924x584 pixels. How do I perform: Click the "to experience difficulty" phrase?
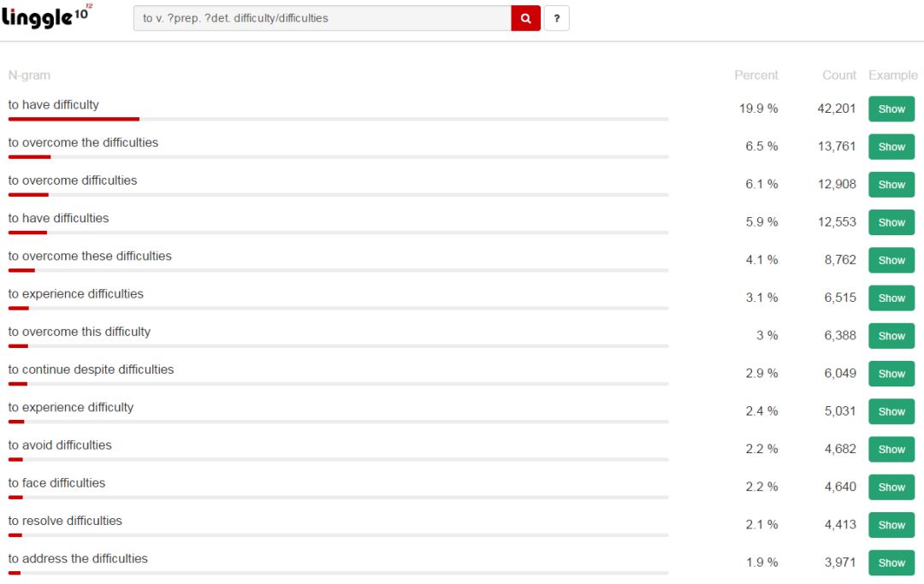coord(71,407)
